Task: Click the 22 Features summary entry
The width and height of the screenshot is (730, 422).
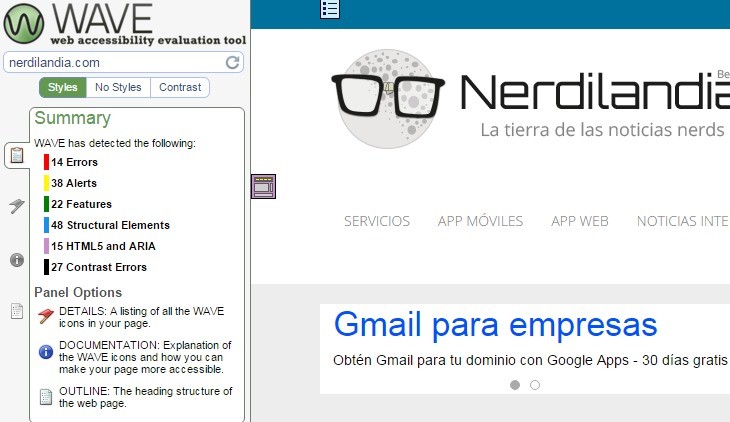Action: point(81,204)
